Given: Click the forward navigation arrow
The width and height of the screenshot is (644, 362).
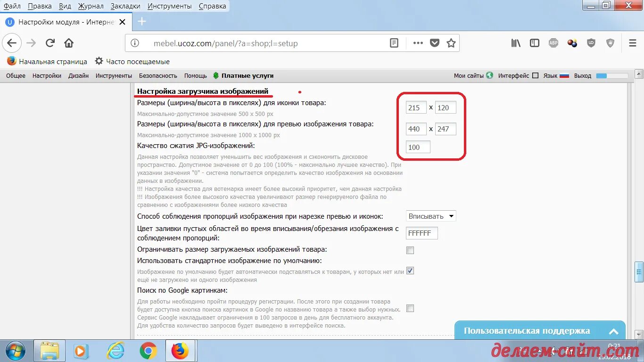Looking at the screenshot, I should [x=32, y=43].
